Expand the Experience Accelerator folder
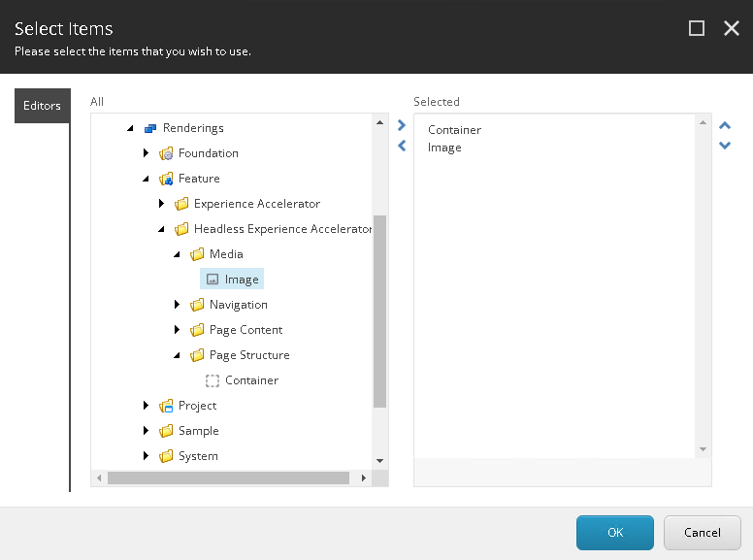This screenshot has height=560, width=753. pyautogui.click(x=161, y=204)
